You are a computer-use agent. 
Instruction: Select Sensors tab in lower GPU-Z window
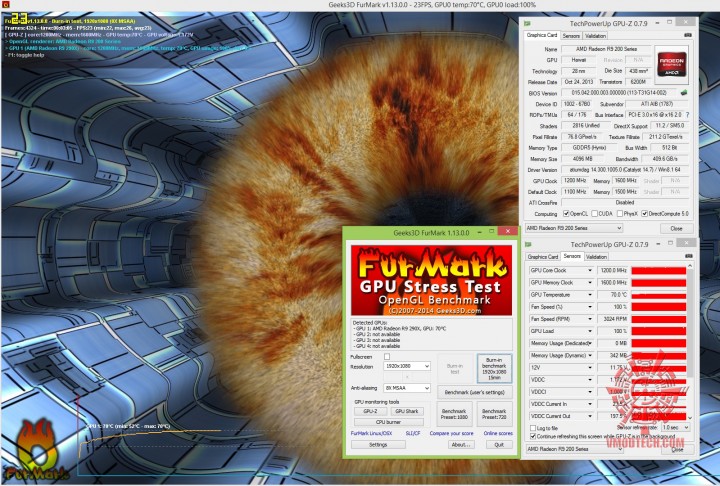[x=572, y=256]
